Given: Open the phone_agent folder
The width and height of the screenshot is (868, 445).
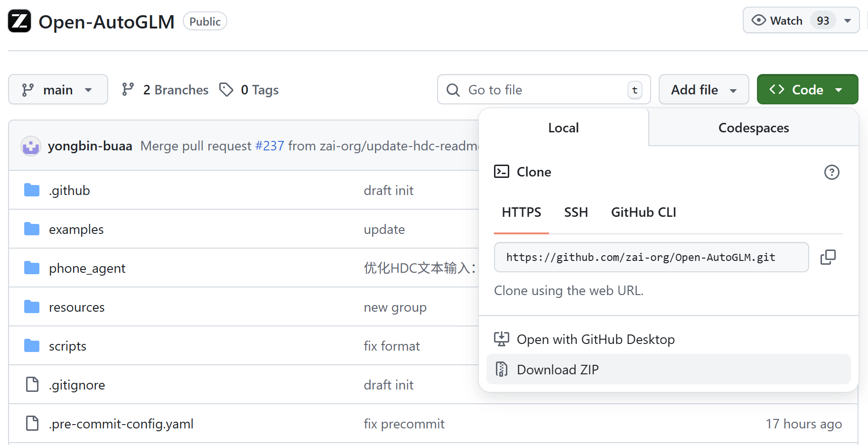Looking at the screenshot, I should coord(87,269).
